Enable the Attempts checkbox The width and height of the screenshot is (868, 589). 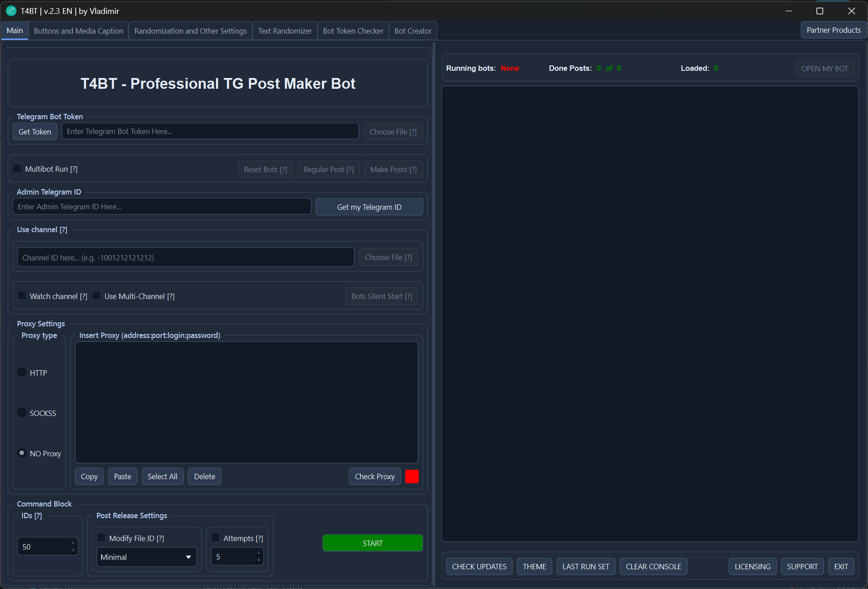click(216, 538)
